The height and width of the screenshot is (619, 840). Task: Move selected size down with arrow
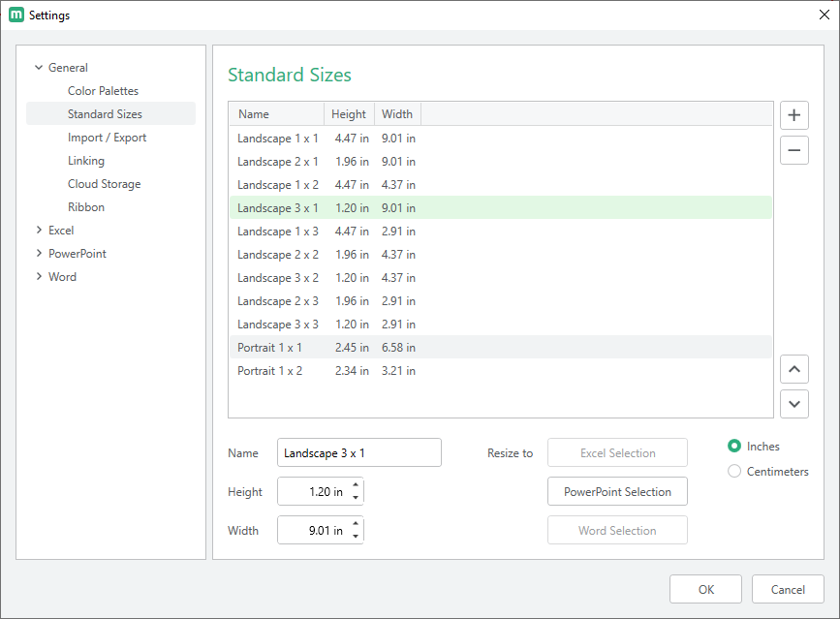click(793, 404)
